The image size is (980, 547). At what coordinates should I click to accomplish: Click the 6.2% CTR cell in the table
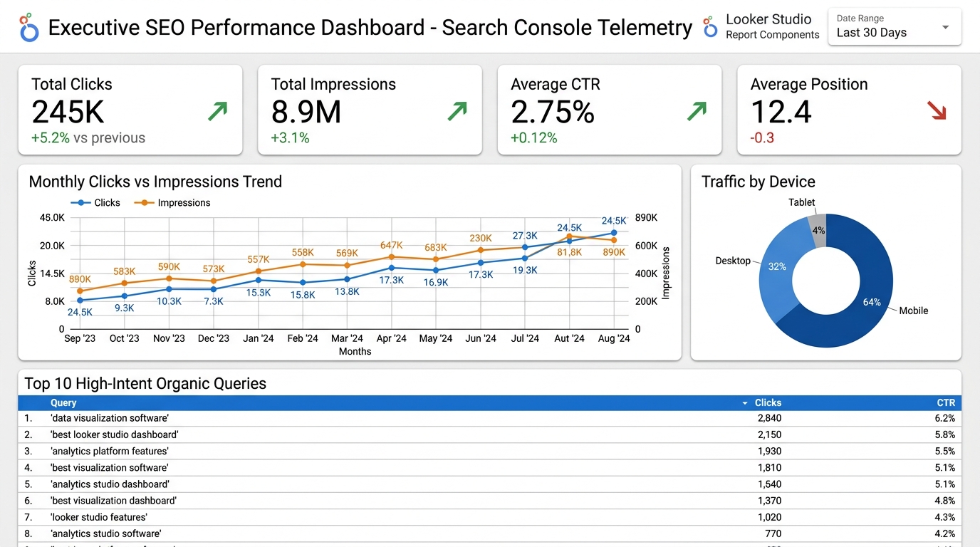[x=945, y=419]
